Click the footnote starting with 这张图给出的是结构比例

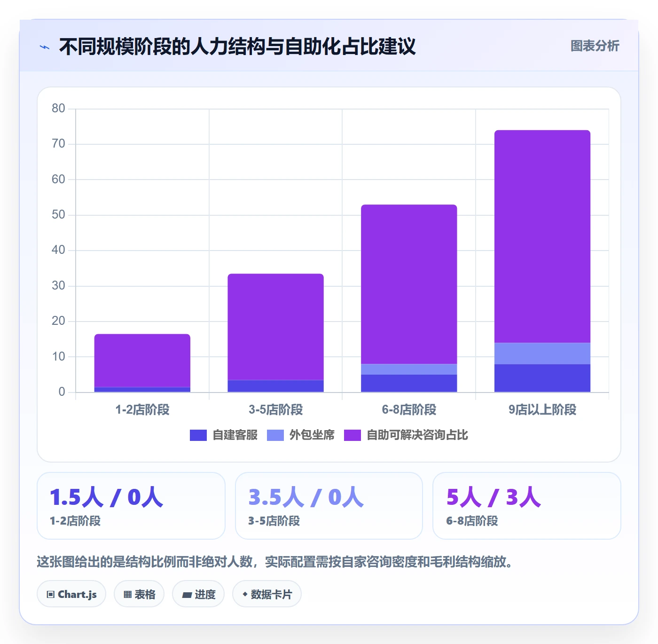(276, 562)
